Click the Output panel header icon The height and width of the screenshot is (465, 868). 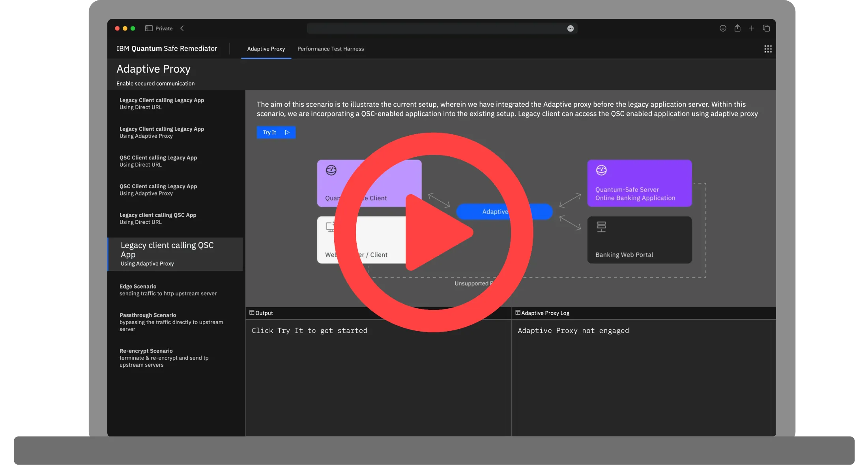(252, 313)
